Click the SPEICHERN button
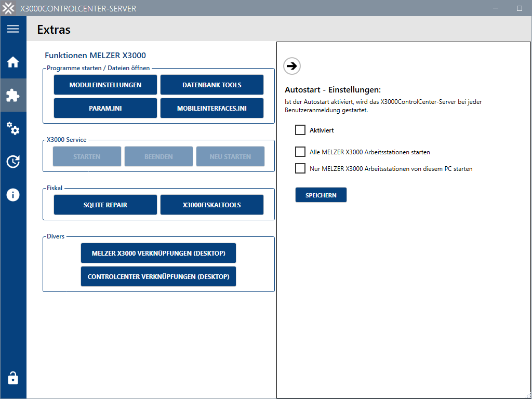This screenshot has width=532, height=399. pos(321,195)
